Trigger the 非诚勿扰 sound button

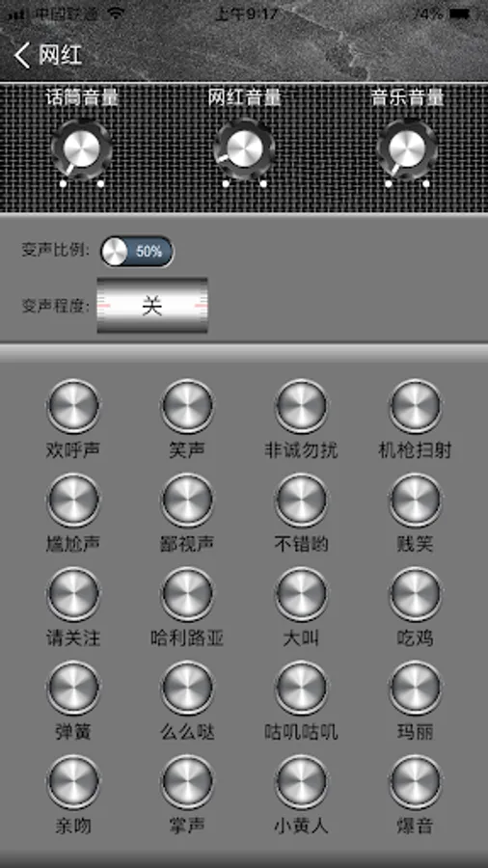tap(301, 406)
